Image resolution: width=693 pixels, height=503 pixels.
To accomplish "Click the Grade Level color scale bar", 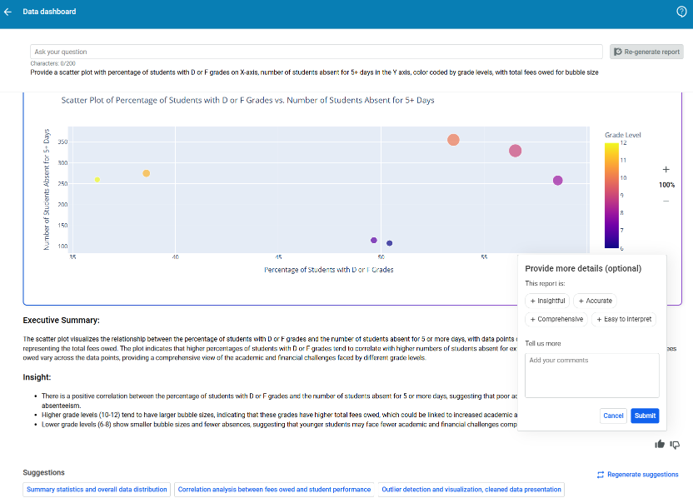I will click(611, 195).
